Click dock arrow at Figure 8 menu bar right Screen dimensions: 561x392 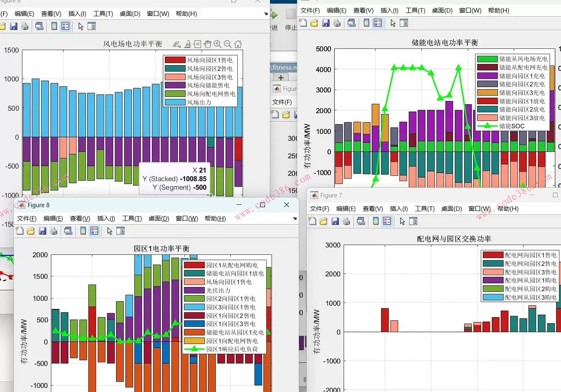tap(295, 219)
